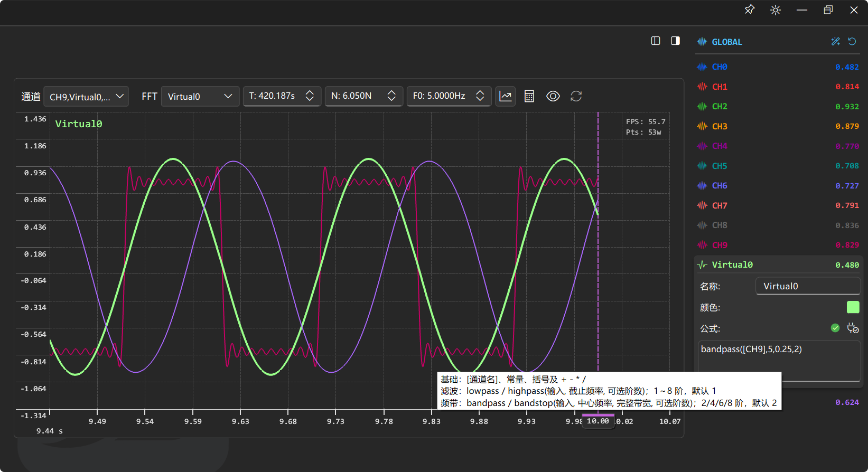Toggle dimmed CH4 channel waveform icon
The image size is (868, 472).
point(702,146)
